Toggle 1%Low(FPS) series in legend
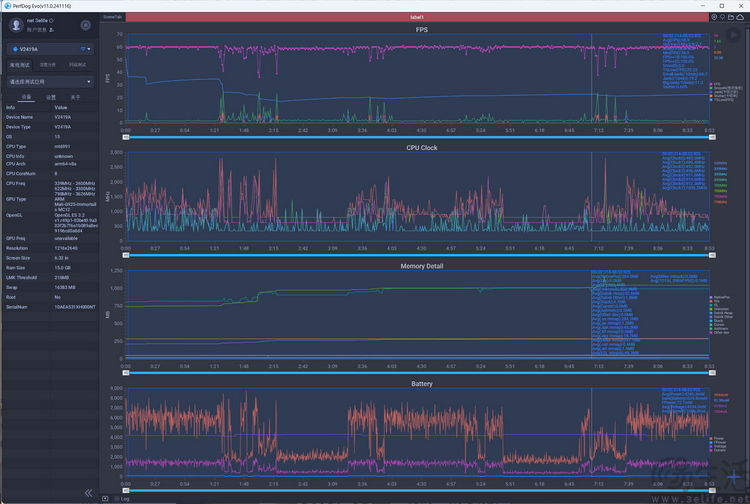 (722, 99)
